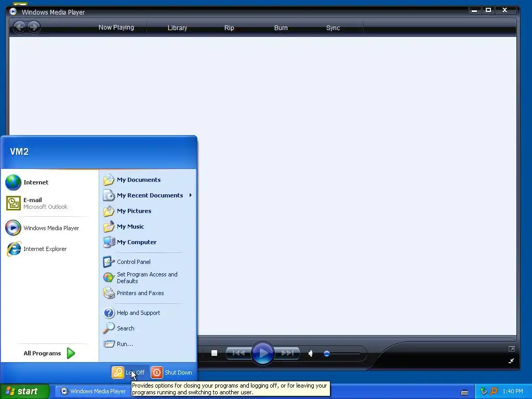Click the Start button
Screen dimensions: 532x399
24,391
